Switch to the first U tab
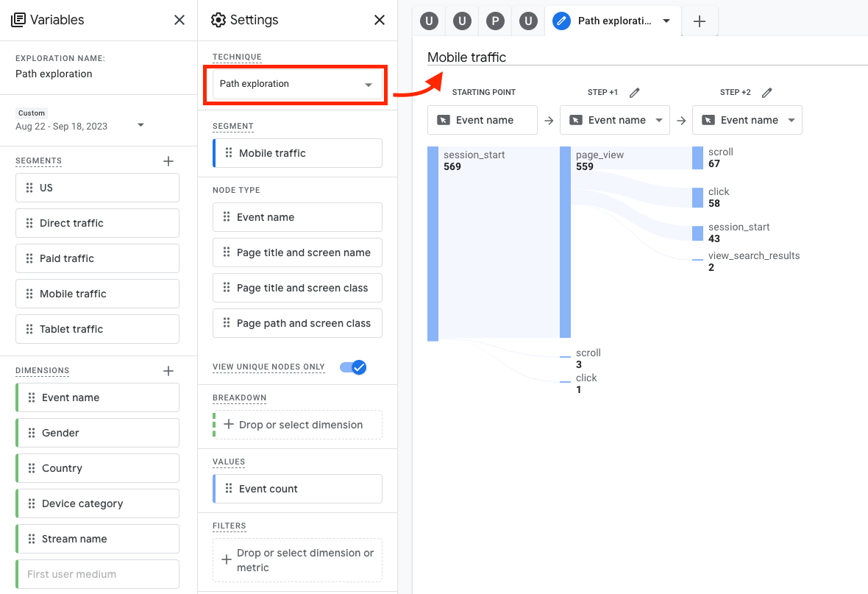The width and height of the screenshot is (868, 594). 429,21
